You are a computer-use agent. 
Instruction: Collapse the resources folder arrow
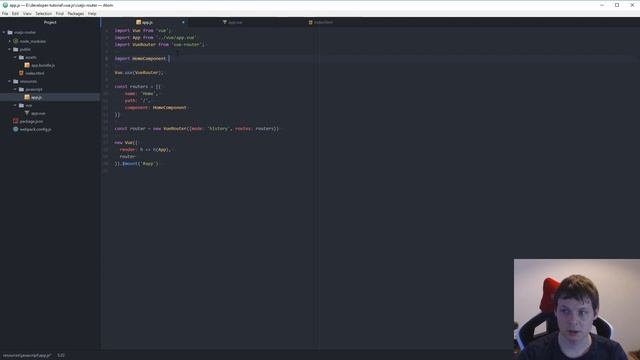click(10, 81)
